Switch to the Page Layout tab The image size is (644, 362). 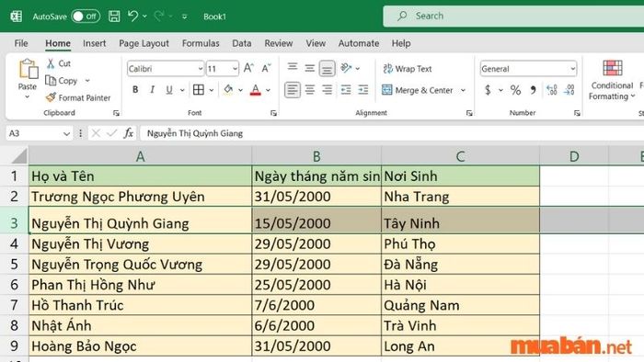pyautogui.click(x=144, y=43)
